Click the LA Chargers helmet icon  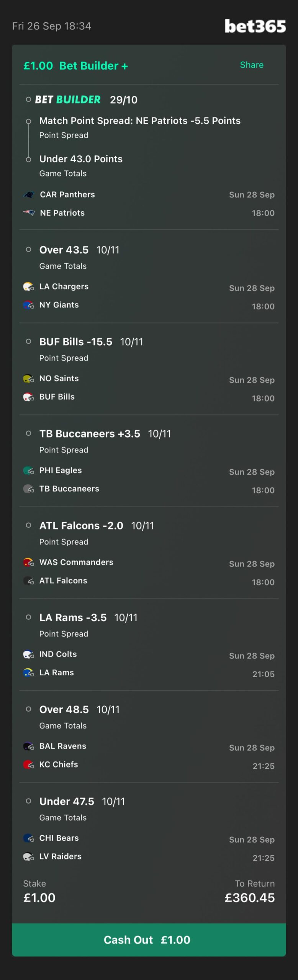pyautogui.click(x=29, y=286)
